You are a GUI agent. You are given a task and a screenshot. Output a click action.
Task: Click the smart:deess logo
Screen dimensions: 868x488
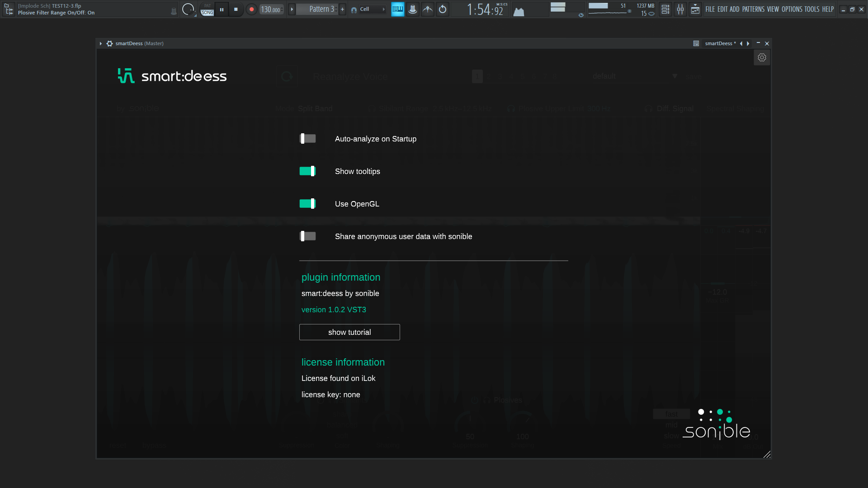pyautogui.click(x=172, y=76)
